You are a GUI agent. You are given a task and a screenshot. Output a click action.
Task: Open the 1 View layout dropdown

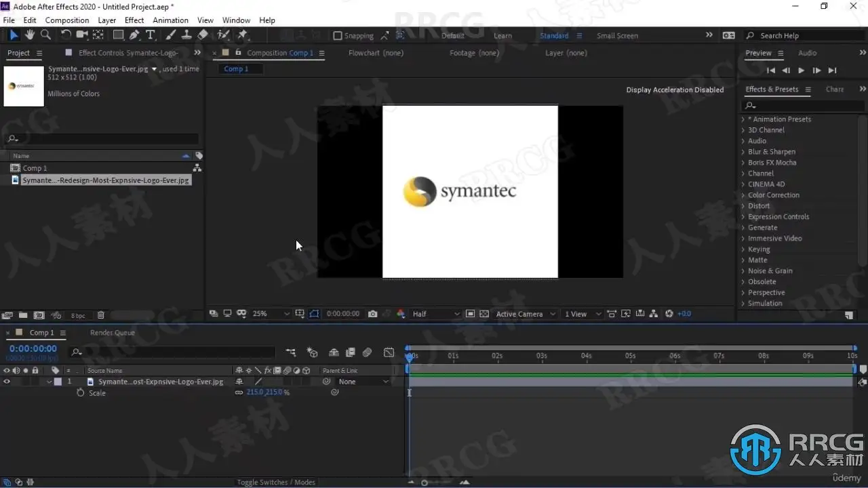tap(583, 314)
